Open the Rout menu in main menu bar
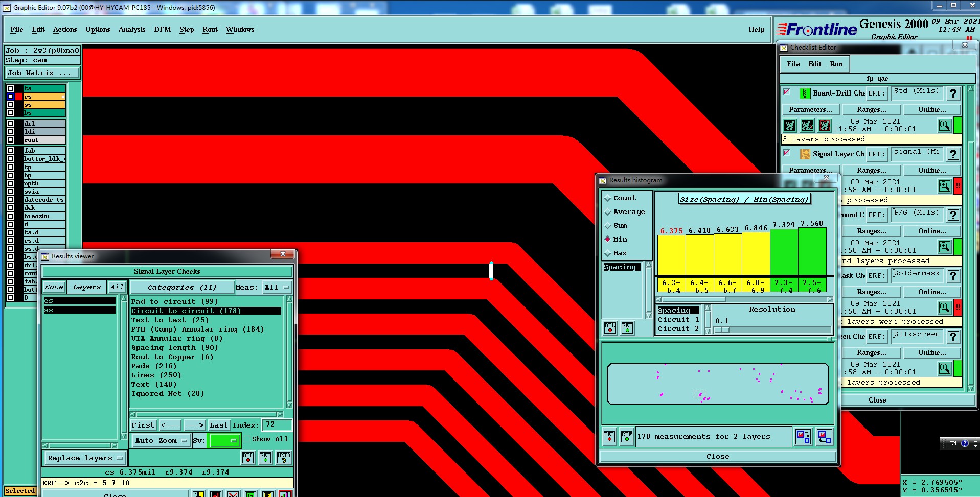The height and width of the screenshot is (497, 980). pos(210,30)
